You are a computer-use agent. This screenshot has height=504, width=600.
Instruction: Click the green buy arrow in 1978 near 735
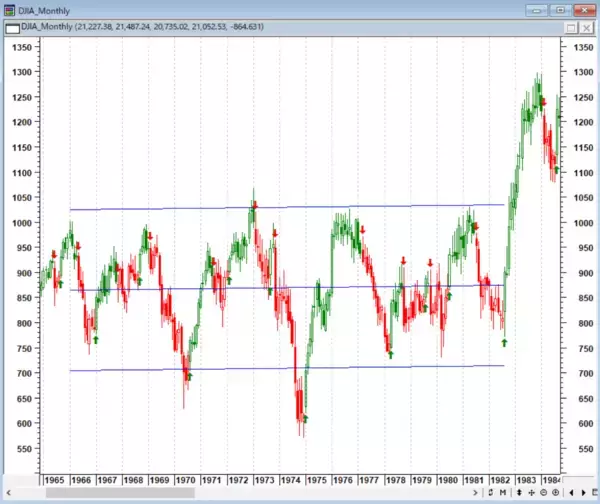pos(391,354)
